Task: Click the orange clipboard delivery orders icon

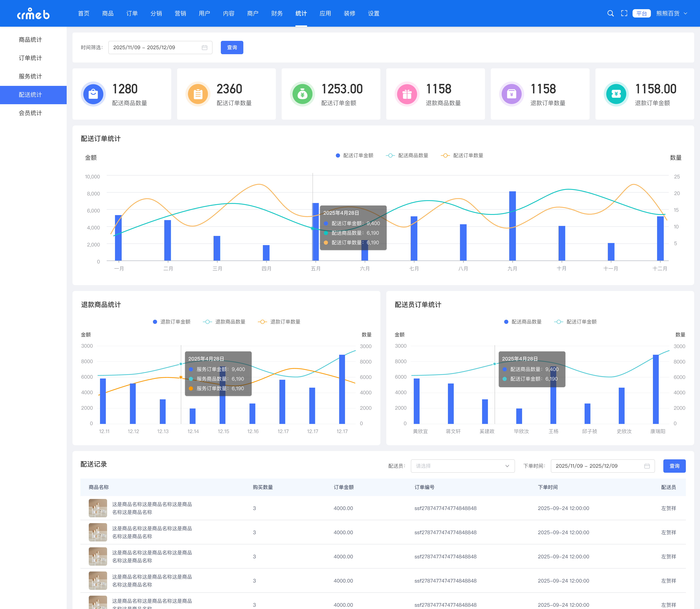Action: click(x=198, y=94)
